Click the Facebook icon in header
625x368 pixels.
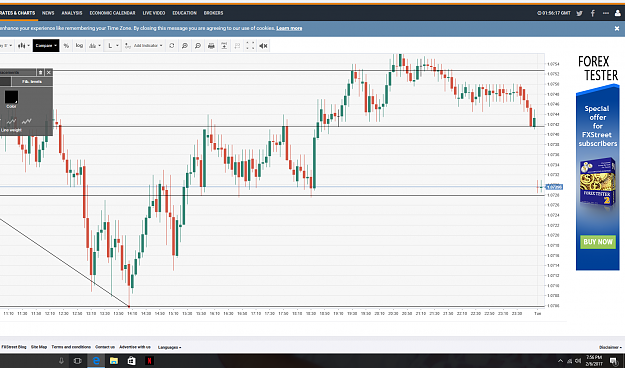(x=593, y=13)
